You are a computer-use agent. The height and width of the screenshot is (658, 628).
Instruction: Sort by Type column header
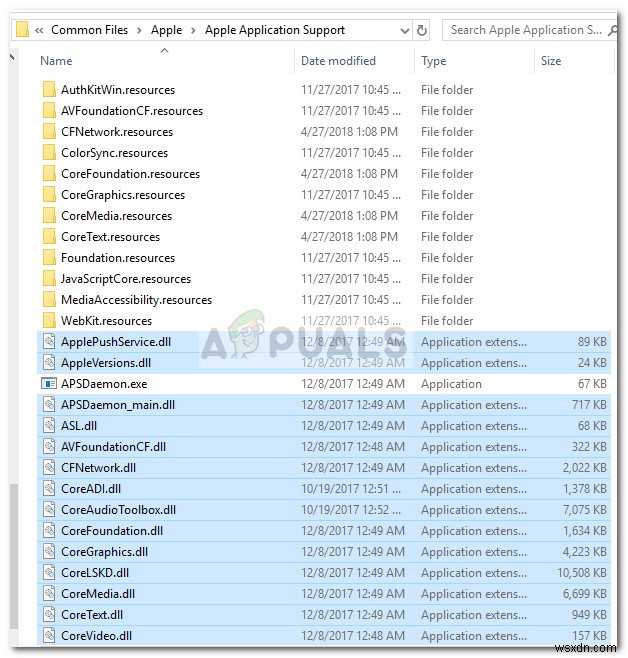tap(433, 61)
